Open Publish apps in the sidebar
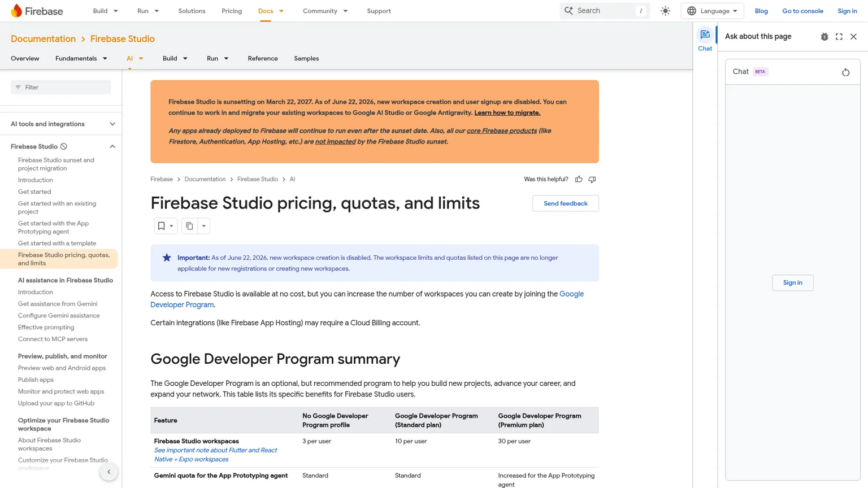Image resolution: width=868 pixels, height=488 pixels. 36,380
